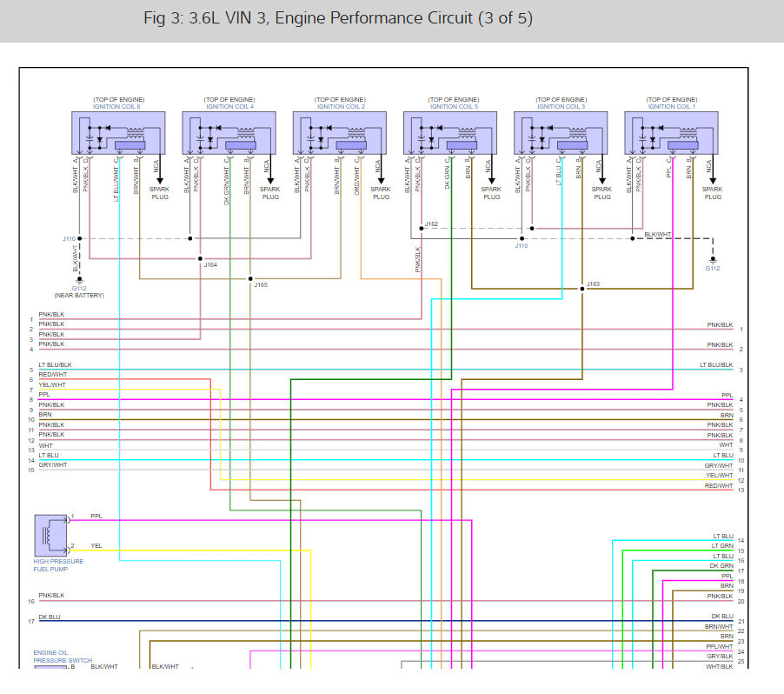Click the Ignition Coil 1 schematic box
784x694 pixels.
tap(672, 132)
